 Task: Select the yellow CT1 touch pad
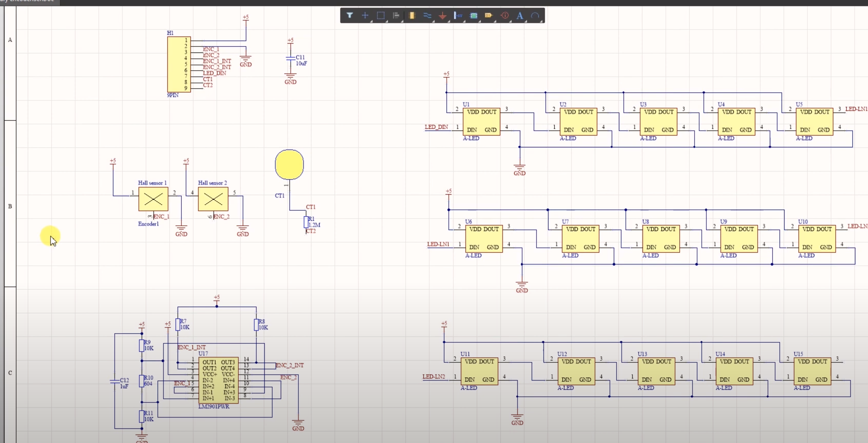(289, 165)
